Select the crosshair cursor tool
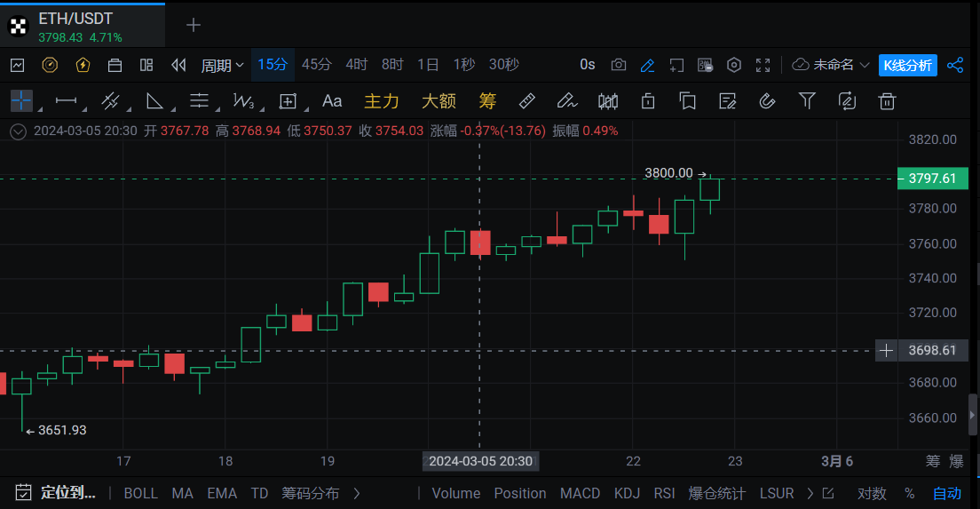 coord(20,101)
